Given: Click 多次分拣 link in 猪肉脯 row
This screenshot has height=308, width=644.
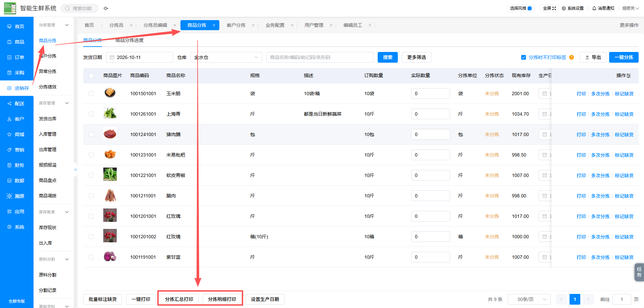Looking at the screenshot, I should 600,135.
